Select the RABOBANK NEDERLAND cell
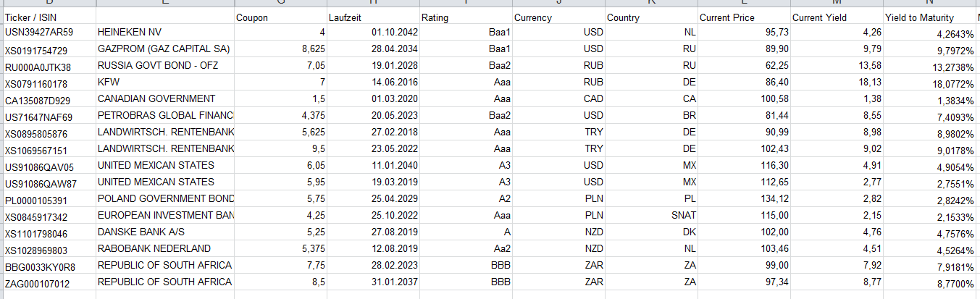The height and width of the screenshot is (299, 980). click(164, 249)
